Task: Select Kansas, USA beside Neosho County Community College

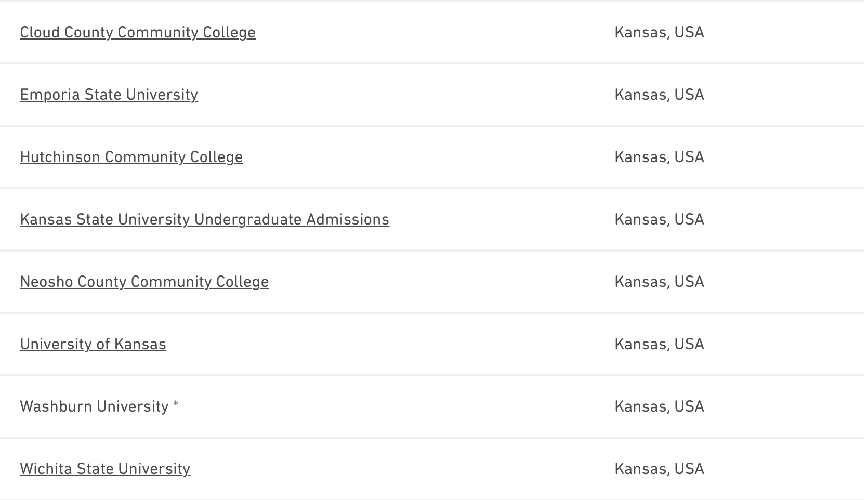Action: [x=659, y=282]
